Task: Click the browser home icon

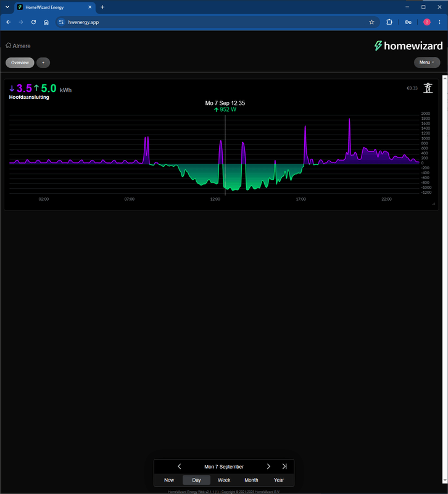Action: pos(46,22)
